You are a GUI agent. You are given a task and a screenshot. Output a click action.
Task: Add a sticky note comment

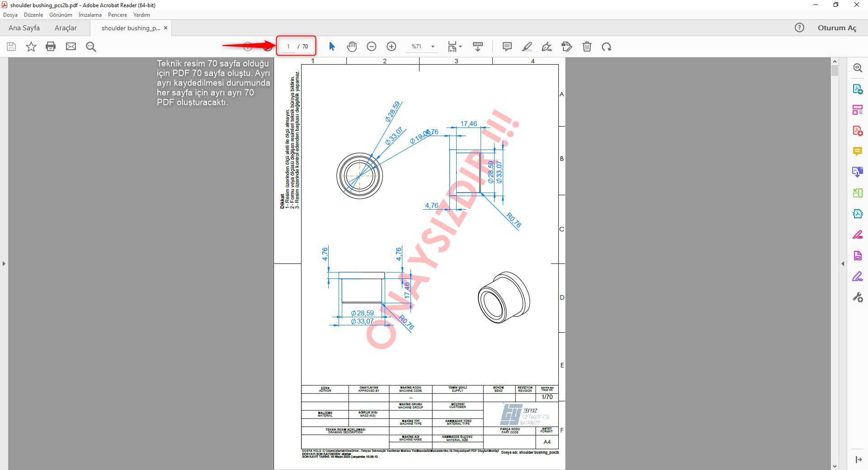pos(507,47)
